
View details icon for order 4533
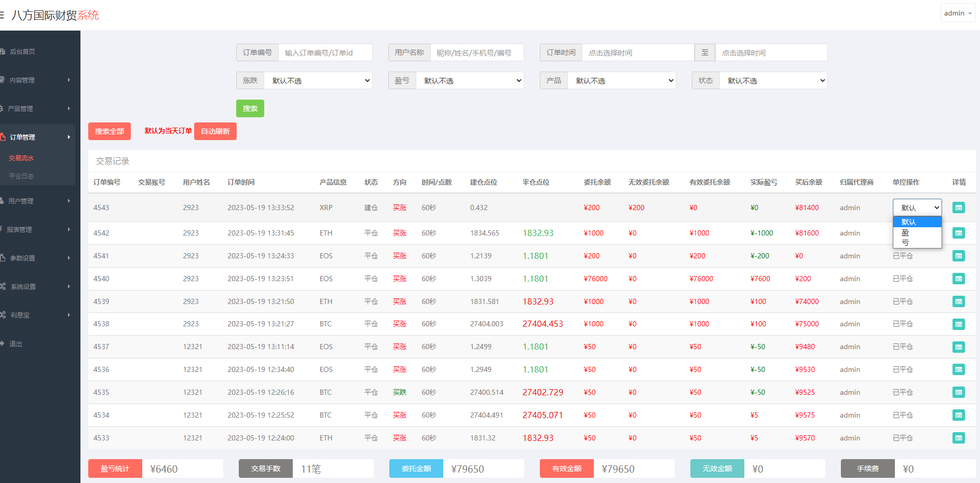point(958,438)
